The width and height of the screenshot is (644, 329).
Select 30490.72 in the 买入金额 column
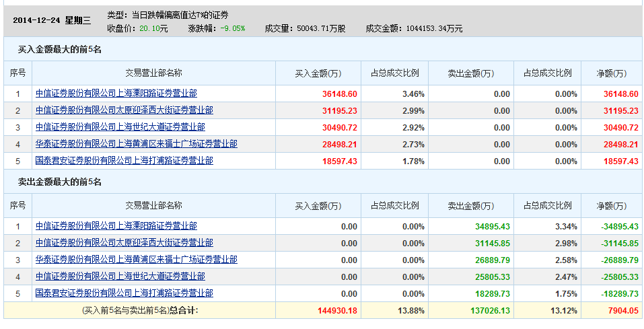click(340, 128)
